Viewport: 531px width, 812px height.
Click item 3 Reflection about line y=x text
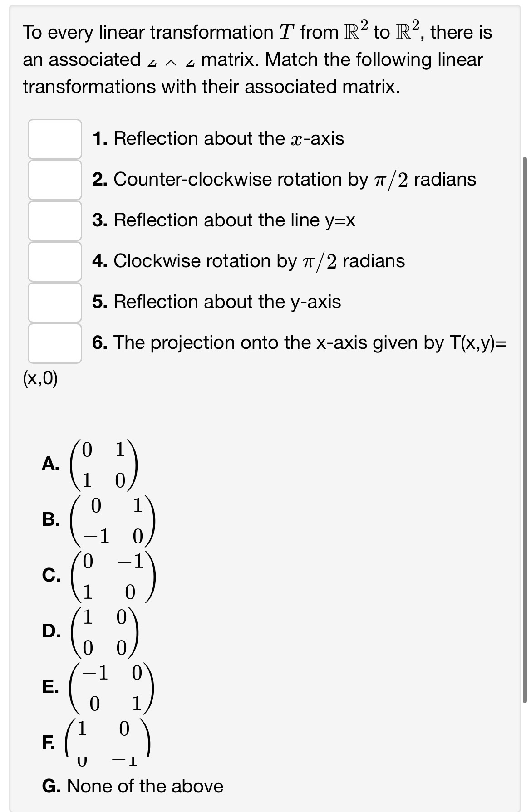pyautogui.click(x=223, y=220)
